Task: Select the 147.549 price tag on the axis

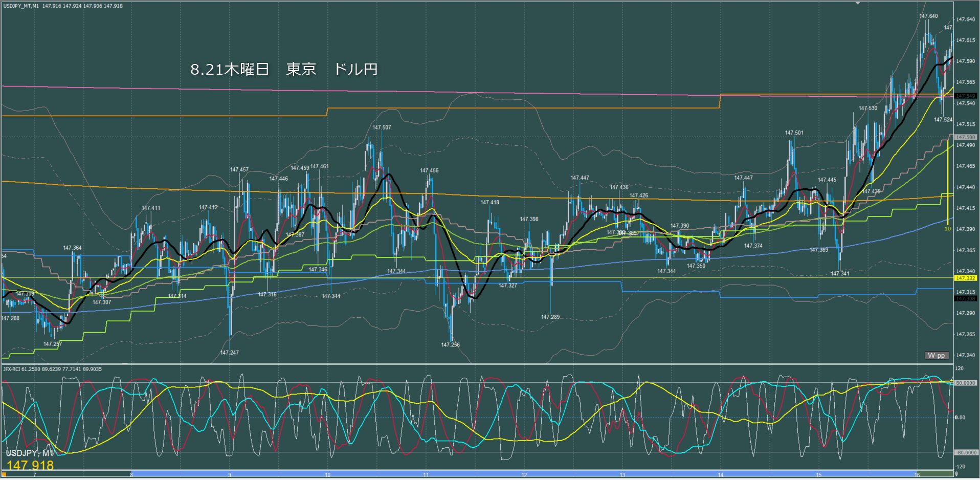Action: pyautogui.click(x=965, y=96)
